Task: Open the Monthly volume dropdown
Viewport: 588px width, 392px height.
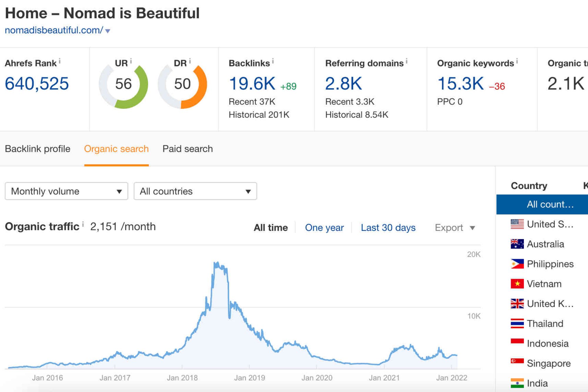Action: click(66, 191)
